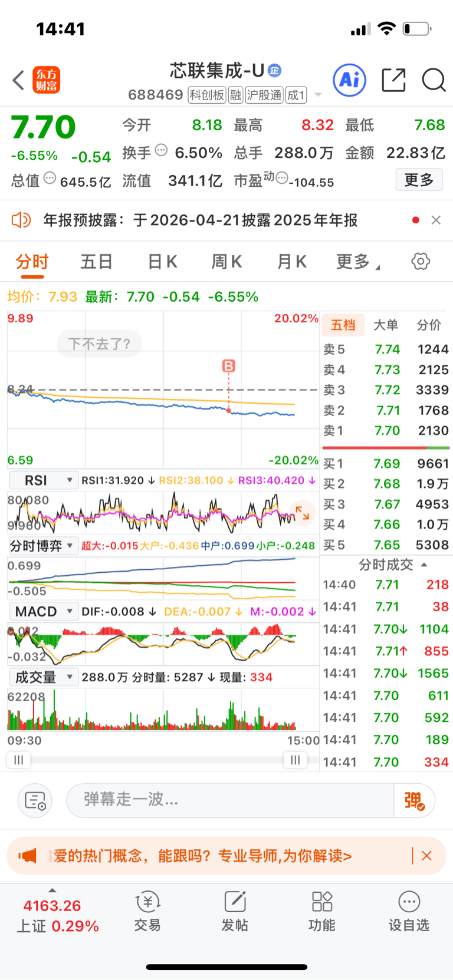The image size is (453, 980).
Task: Select the 分时 tab
Action: pyautogui.click(x=32, y=262)
